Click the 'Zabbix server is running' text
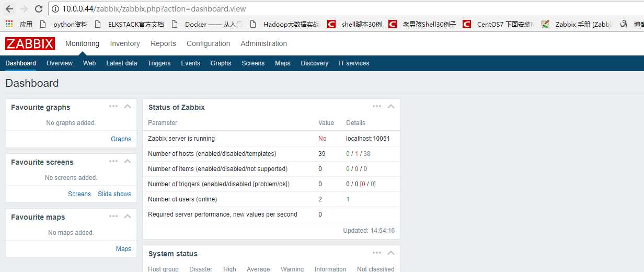Screen dimensions: 644x272 click(x=181, y=139)
